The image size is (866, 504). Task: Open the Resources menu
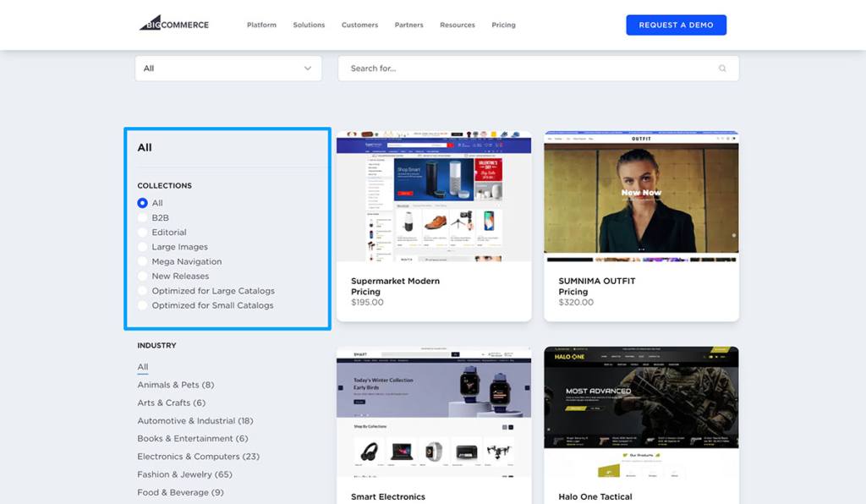pos(457,25)
